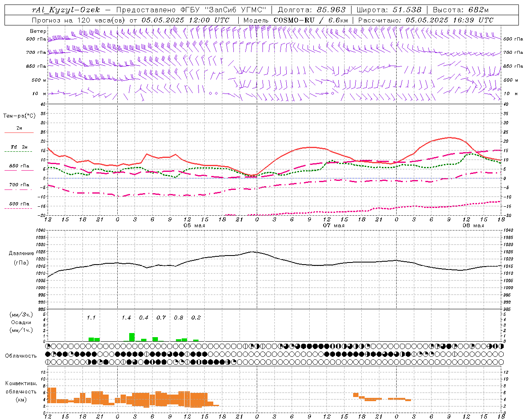Click the 0.2 precipitation total value
Viewport: 525px width, 420px height.
(x=196, y=317)
